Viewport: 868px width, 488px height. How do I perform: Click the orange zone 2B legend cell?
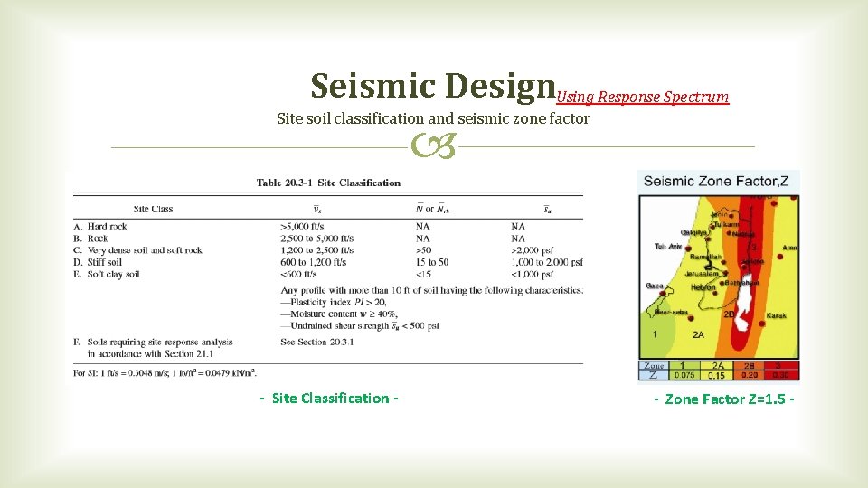coord(749,366)
